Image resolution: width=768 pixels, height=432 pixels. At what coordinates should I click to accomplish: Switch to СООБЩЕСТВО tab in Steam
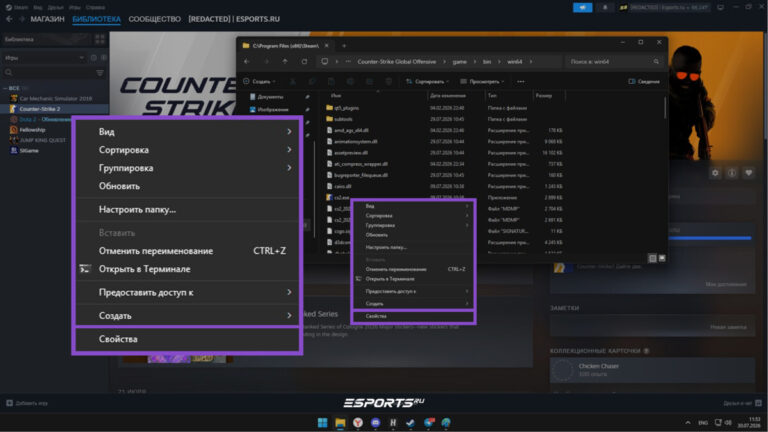point(154,19)
